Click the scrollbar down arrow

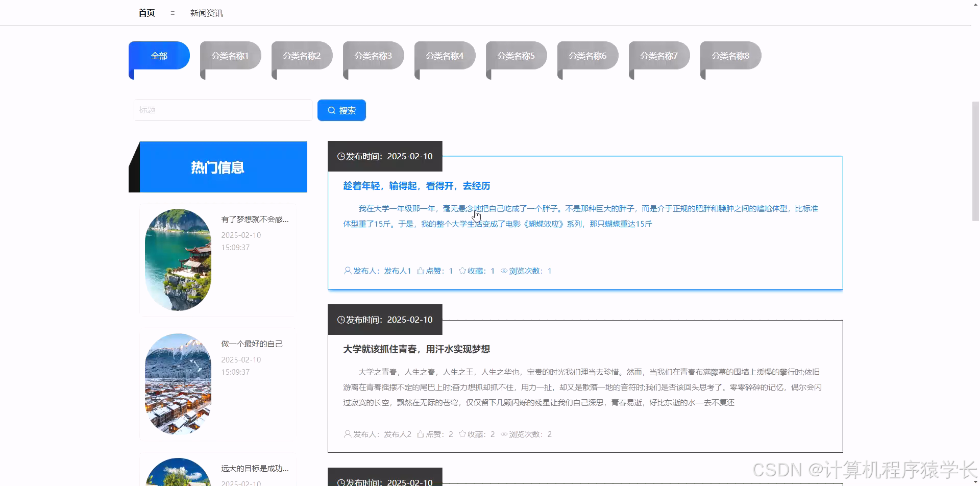click(x=975, y=482)
